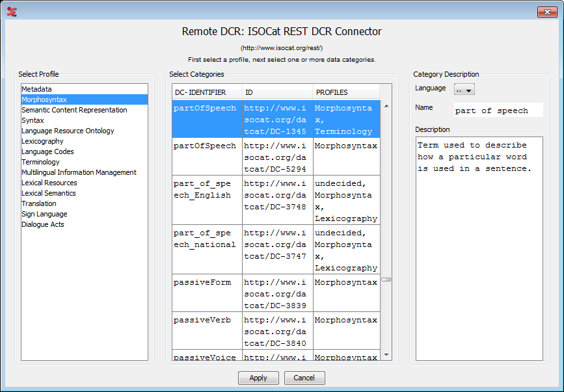Click the Cancel button

304,378
